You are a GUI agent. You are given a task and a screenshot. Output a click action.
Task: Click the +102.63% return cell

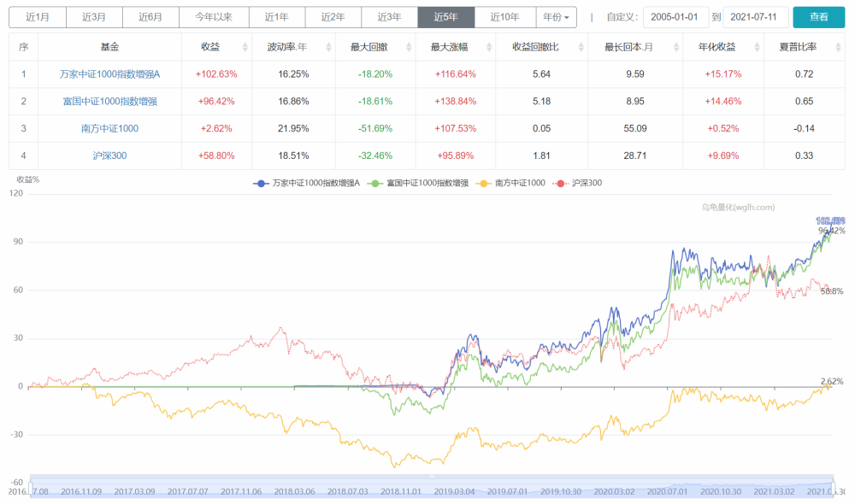coord(216,74)
